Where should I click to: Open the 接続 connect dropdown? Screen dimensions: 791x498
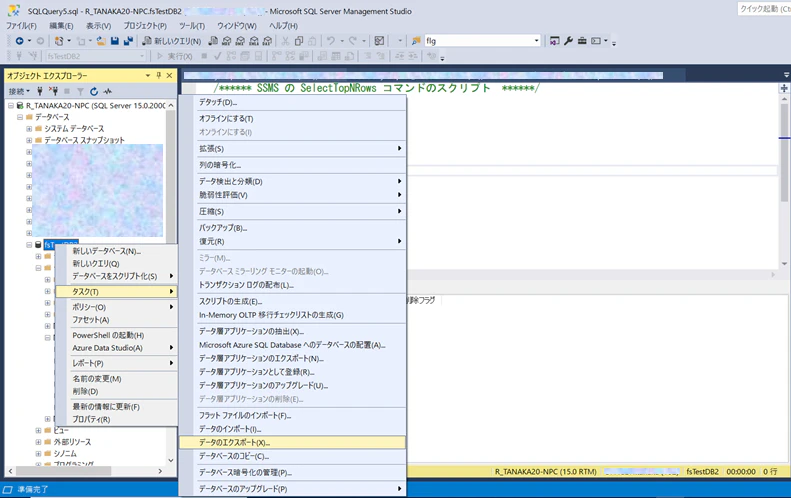19,91
